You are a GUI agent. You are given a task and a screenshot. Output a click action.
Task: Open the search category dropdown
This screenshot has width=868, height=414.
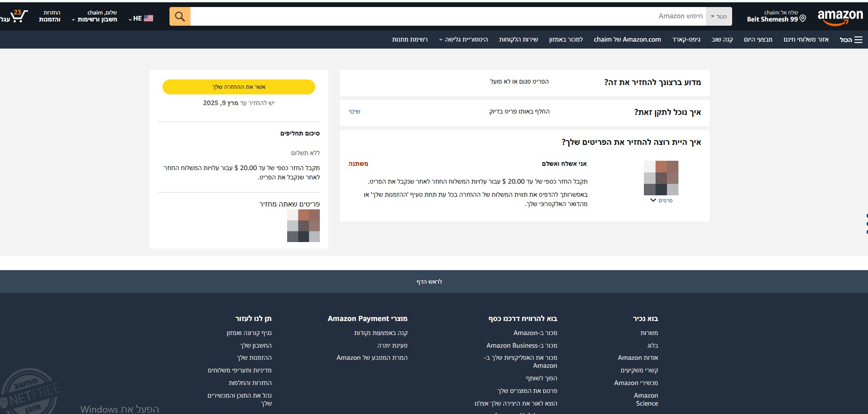tap(719, 16)
